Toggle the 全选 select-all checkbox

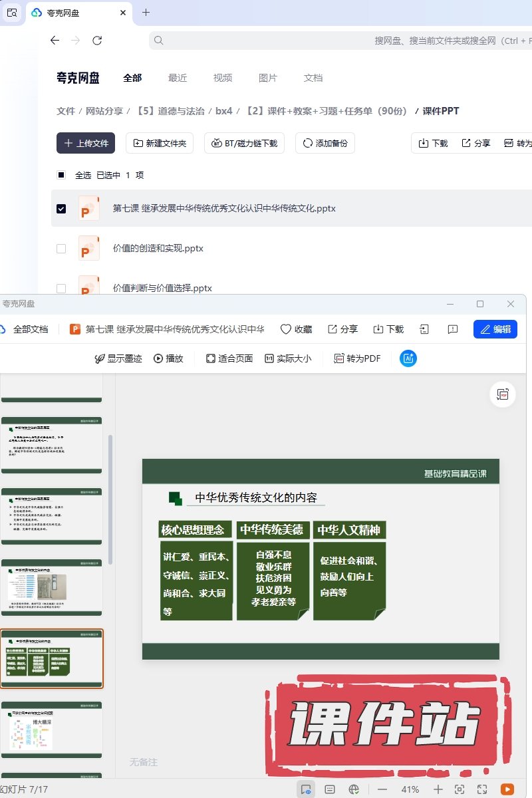[x=61, y=175]
